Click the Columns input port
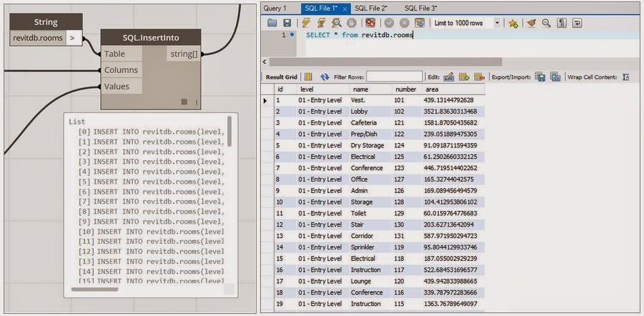The image size is (644, 316). 122,70
